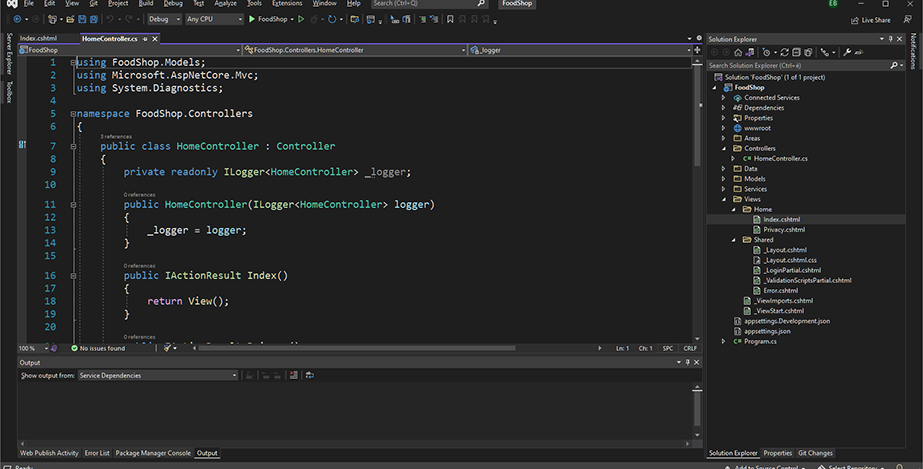Screen dimensions: 923x469
Task: Click Start Without Debugging outline play icon
Action: (x=301, y=19)
